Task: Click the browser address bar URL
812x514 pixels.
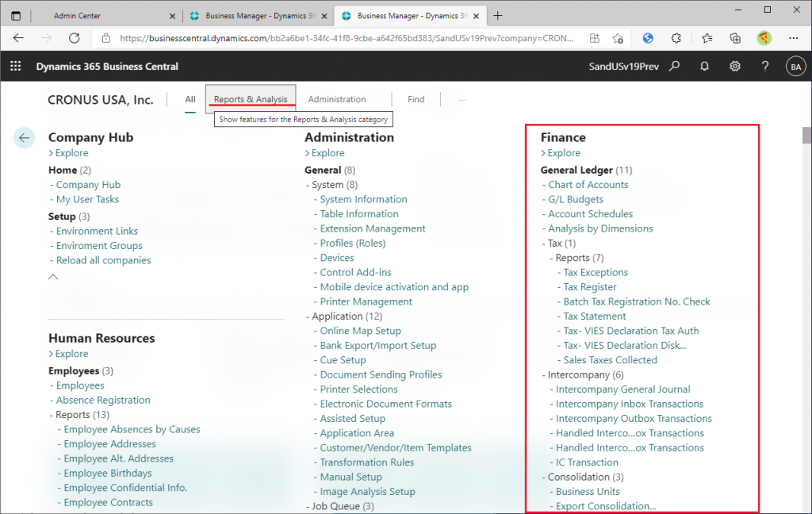Action: tap(347, 38)
